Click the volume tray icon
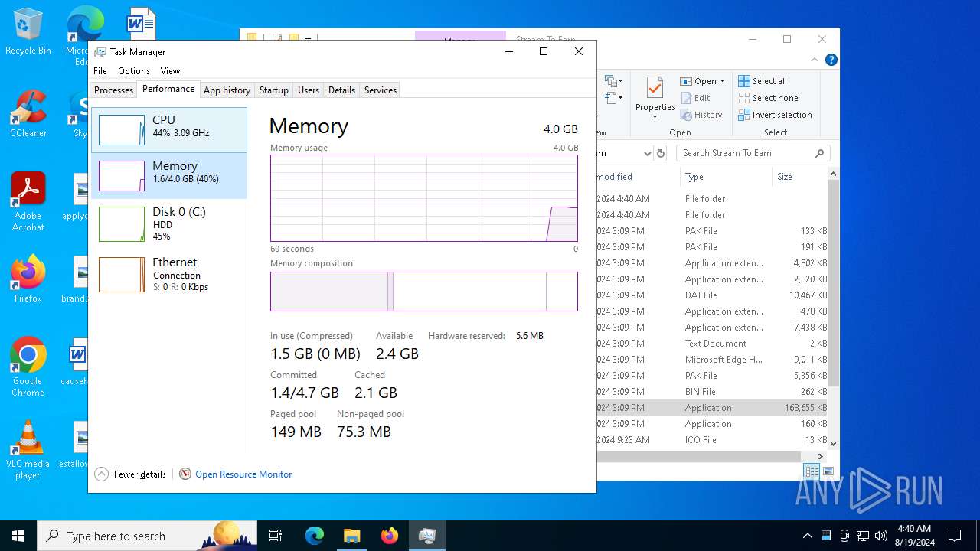The width and height of the screenshot is (980, 551). pyautogui.click(x=881, y=536)
